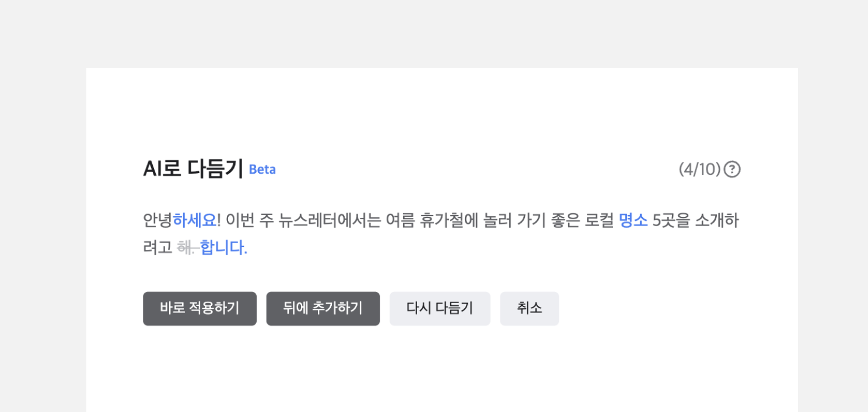Click the blue highlighted word 하세요

tap(195, 221)
